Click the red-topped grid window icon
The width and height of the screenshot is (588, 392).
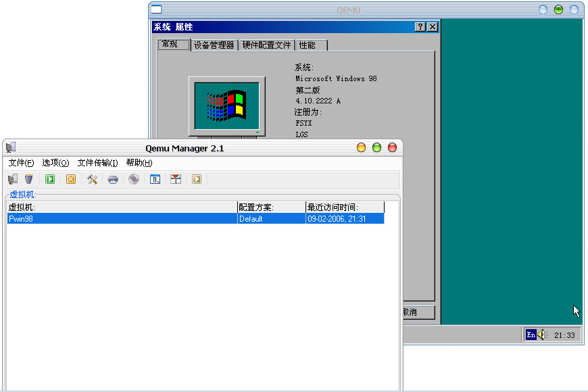click(x=176, y=179)
